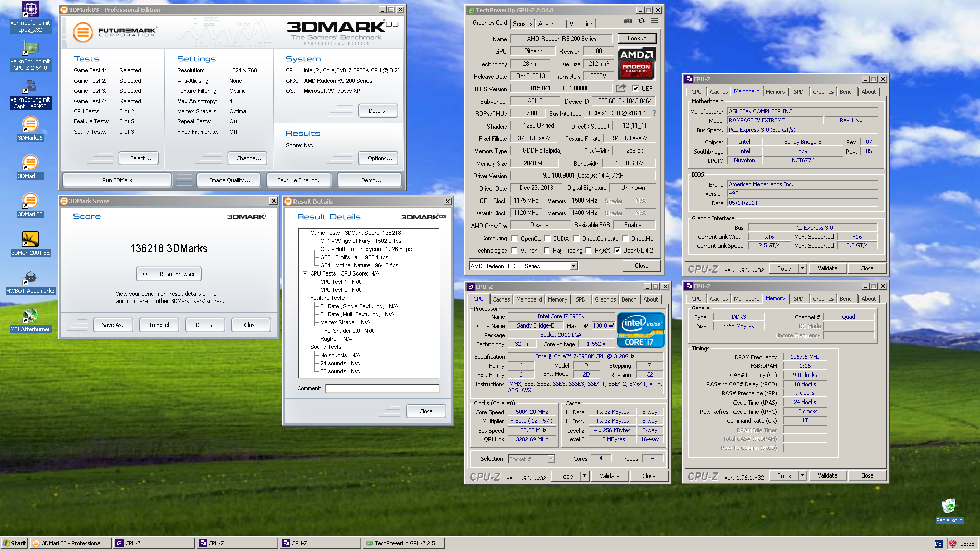Select the TechPowerUp GPU-Z taskbar item
Viewport: 980px width, 551px height.
[404, 543]
